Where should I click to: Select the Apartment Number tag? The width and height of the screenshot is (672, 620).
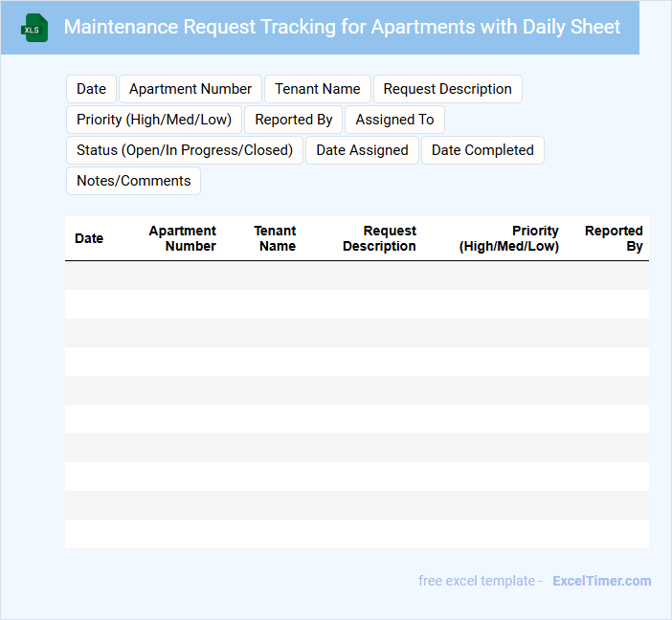click(x=190, y=89)
